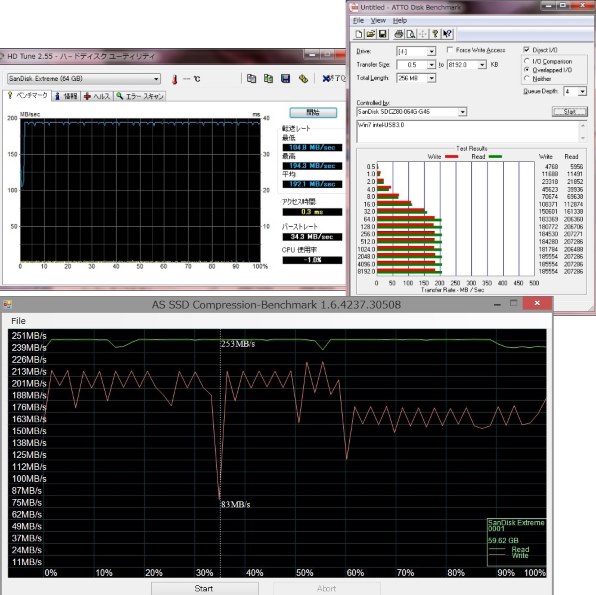Open the View menu in ATTO
Viewport: 596px width, 595px height.
click(378, 21)
